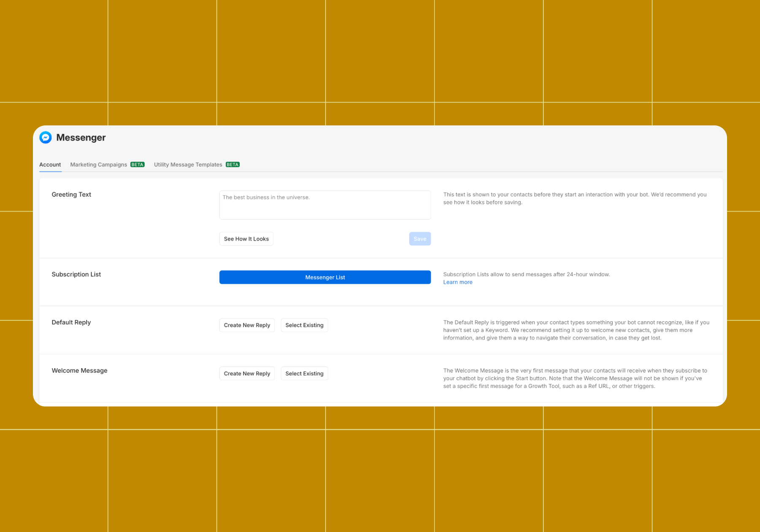Click BETA badge beside Utility Message Templates
Screen dimensions: 760x532
point(233,165)
